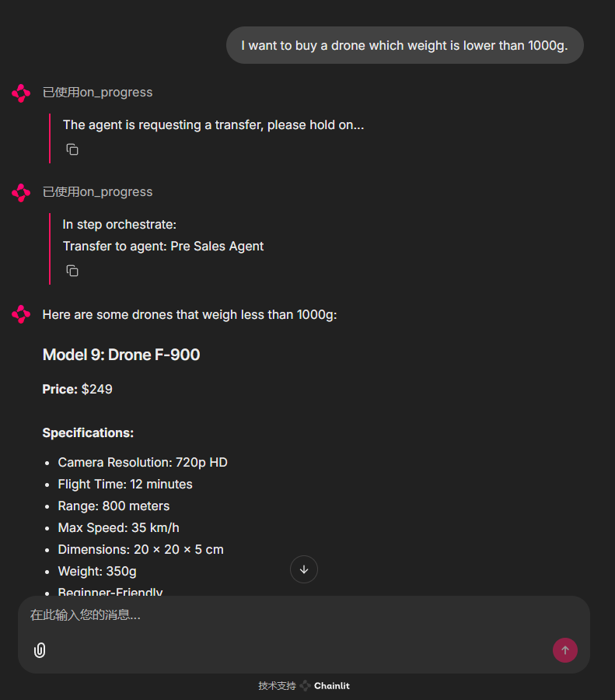
Task: Click the "Flight Time: 12 minutes" bullet
Action: 125,484
